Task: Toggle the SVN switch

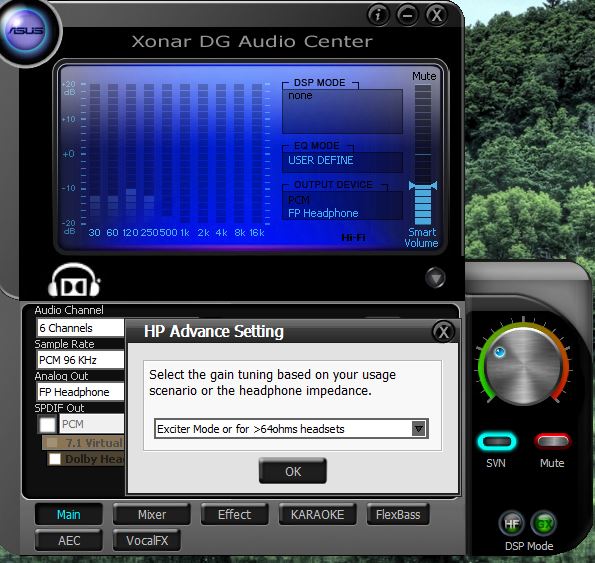Action: (497, 442)
